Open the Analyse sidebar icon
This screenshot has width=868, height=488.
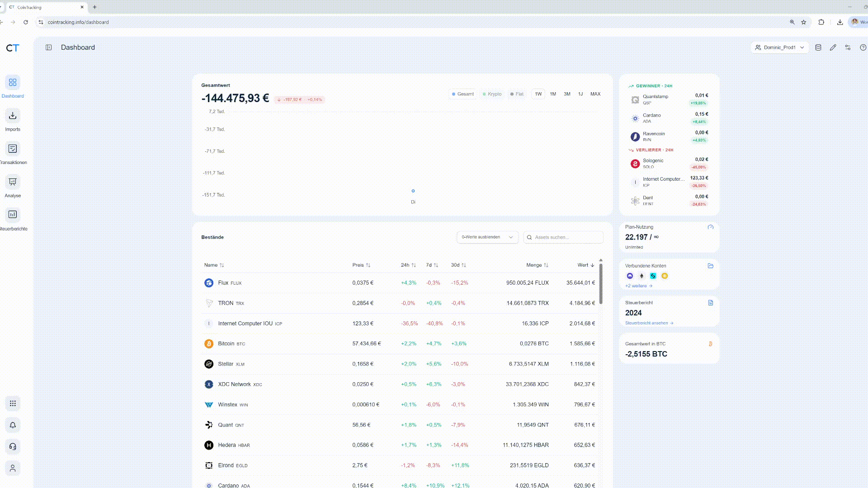click(13, 182)
